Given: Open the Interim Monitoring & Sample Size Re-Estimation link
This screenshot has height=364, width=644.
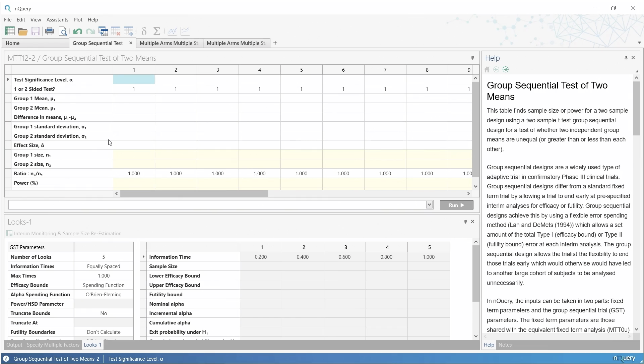Looking at the screenshot, I should [x=67, y=234].
